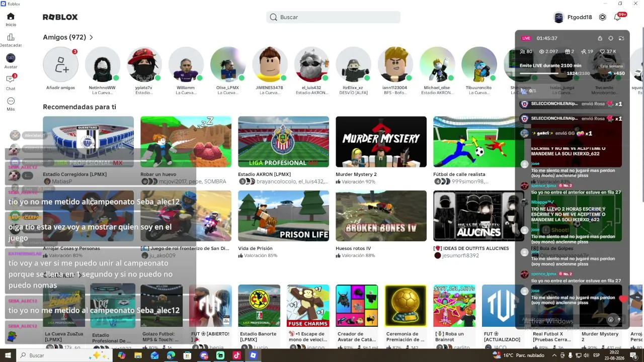Click the 01:45:37 LIVE timer

click(x=547, y=38)
